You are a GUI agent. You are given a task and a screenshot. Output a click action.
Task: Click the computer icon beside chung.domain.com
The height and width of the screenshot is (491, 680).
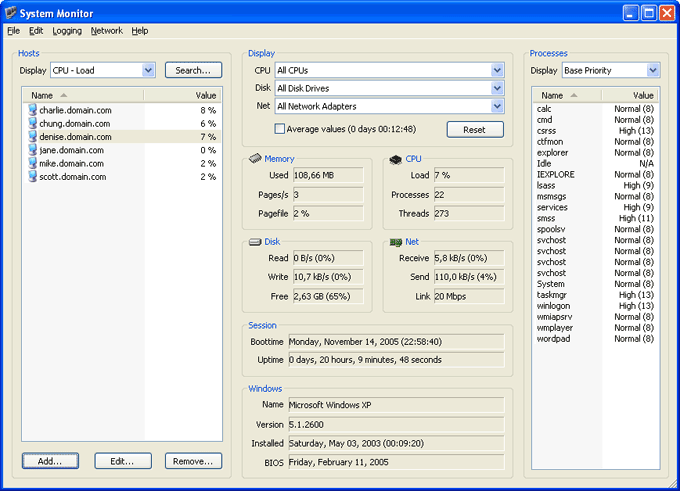coord(33,123)
